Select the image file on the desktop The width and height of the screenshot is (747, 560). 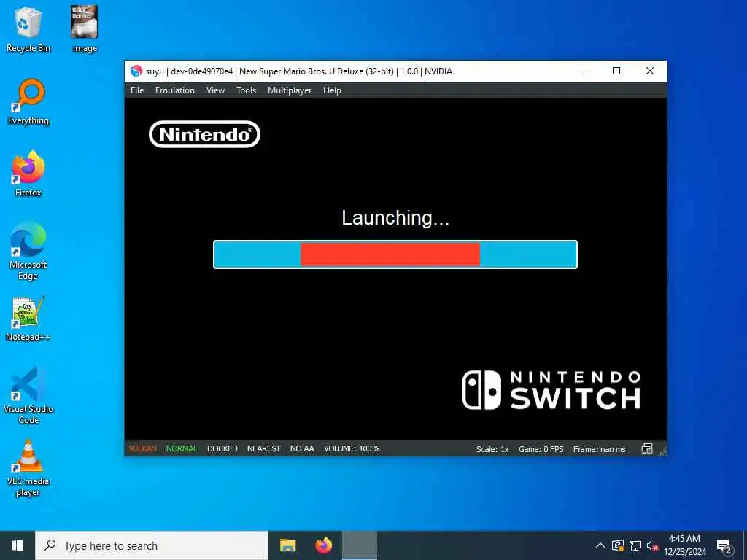(x=85, y=29)
